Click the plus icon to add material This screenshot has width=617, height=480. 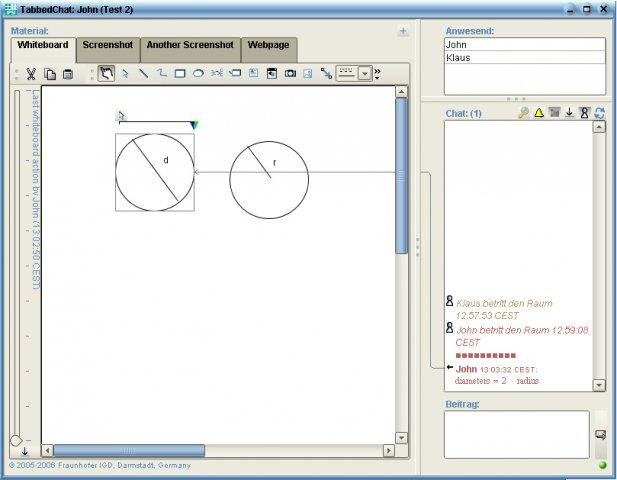tap(403, 31)
